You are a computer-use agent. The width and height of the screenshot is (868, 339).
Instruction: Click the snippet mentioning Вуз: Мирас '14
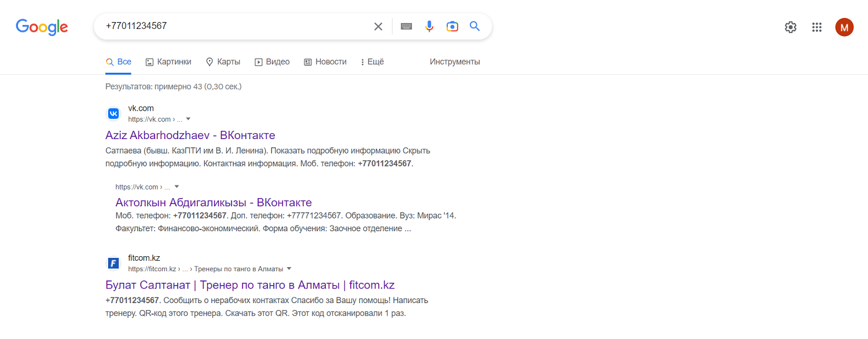[286, 222]
